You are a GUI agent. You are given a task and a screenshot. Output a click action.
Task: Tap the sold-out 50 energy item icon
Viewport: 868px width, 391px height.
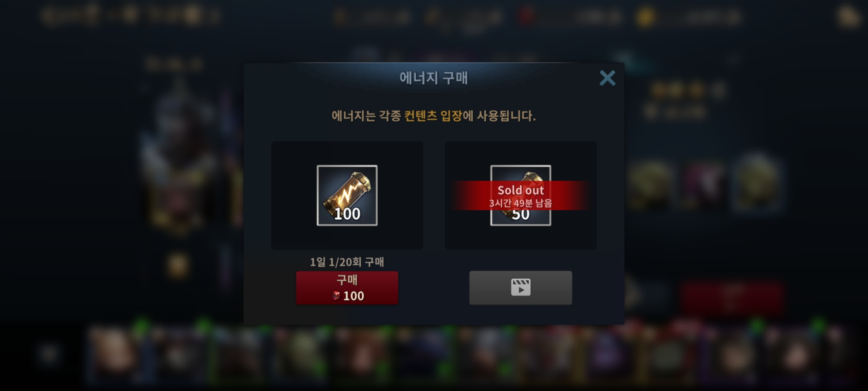coord(521,195)
